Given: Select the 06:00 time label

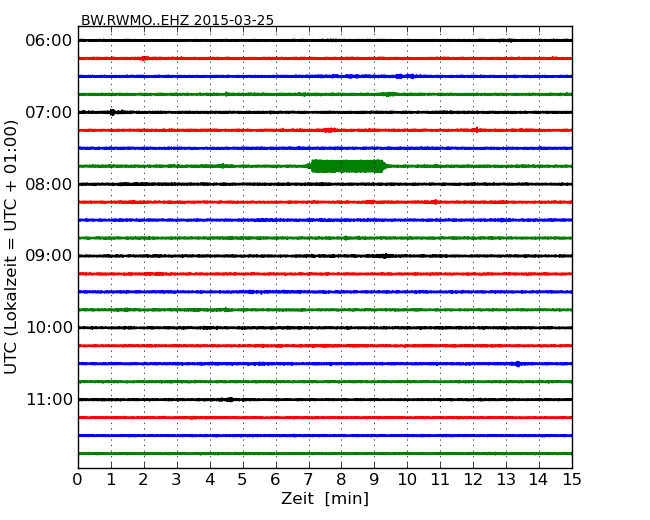Looking at the screenshot, I should (49, 41).
